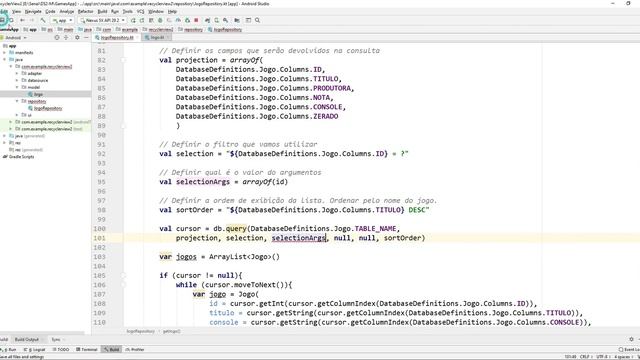Open the VCS menu
Screen dimensions: 640x360
[140, 11]
